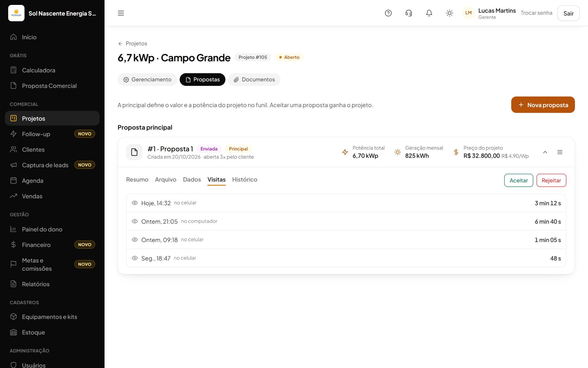
Task: Click the document icon of Proposta 1
Action: coord(134,152)
